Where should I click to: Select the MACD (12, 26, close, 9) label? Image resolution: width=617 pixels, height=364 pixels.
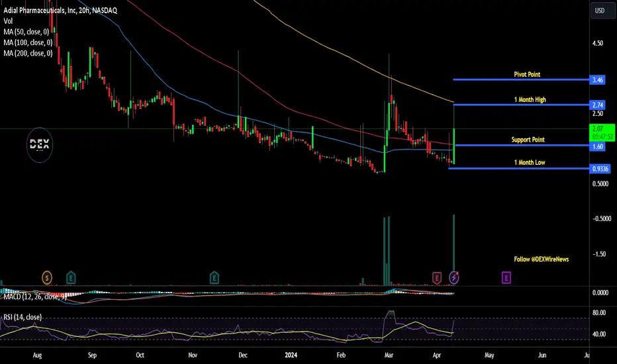[x=34, y=296]
